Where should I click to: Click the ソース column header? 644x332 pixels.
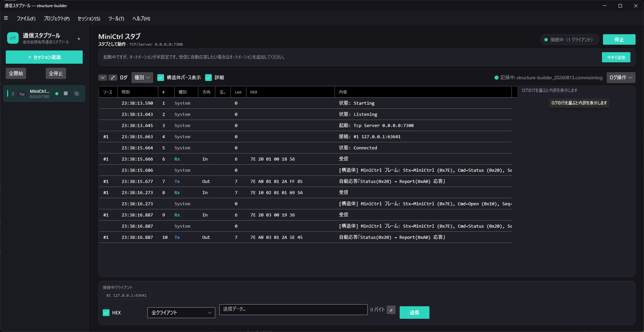click(x=108, y=92)
